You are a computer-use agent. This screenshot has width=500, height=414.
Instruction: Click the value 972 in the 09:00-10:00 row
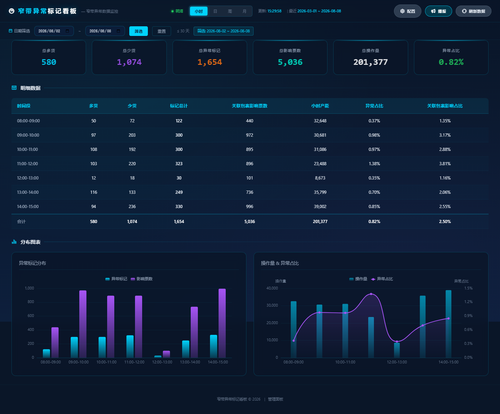(x=250, y=135)
